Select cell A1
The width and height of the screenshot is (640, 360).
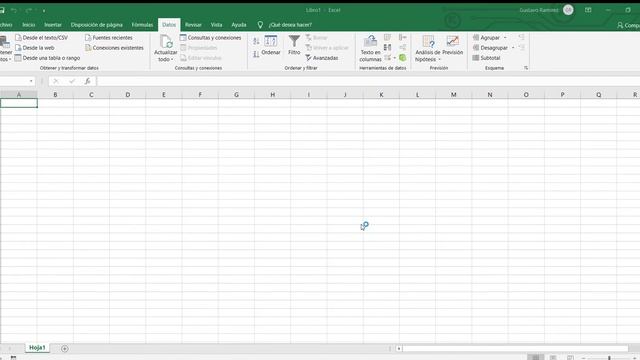coord(19,103)
